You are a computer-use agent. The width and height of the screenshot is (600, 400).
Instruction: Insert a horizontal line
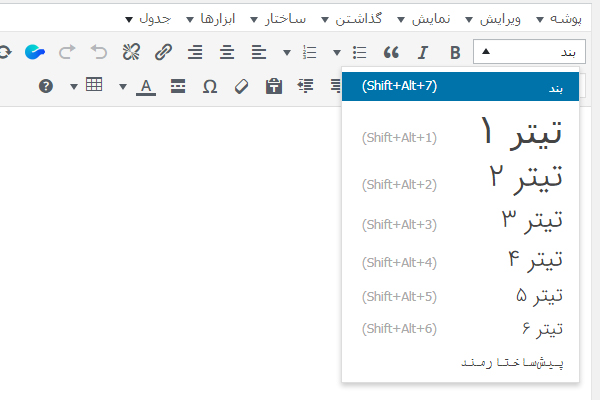tap(178, 86)
